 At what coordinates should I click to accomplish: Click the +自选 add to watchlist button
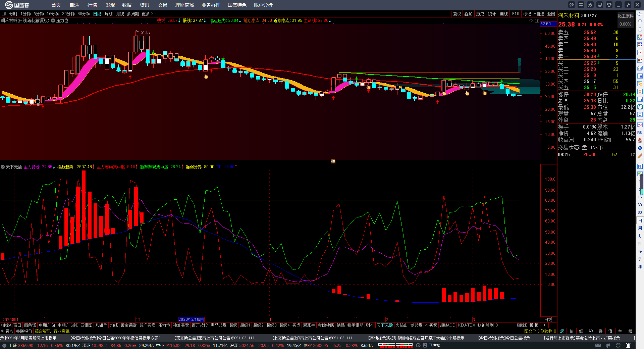[539, 14]
